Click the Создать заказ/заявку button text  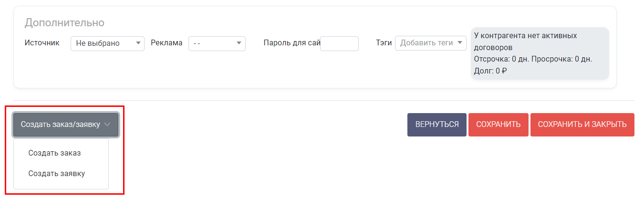(61, 125)
